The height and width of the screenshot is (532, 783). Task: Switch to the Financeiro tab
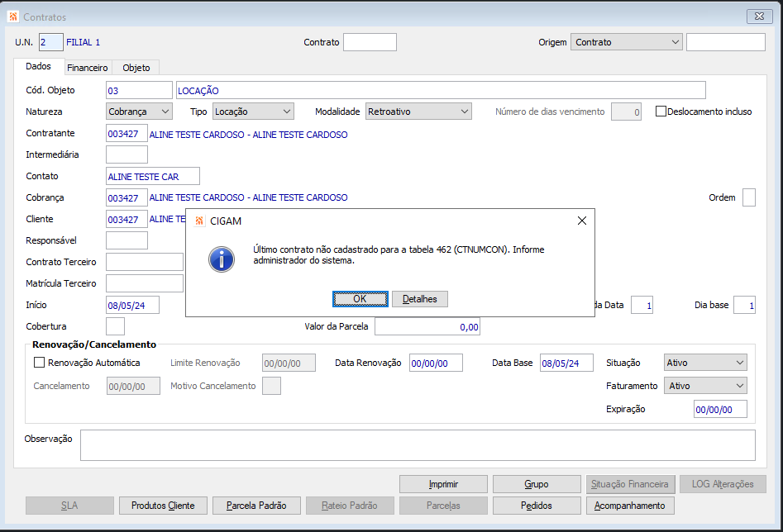(88, 68)
